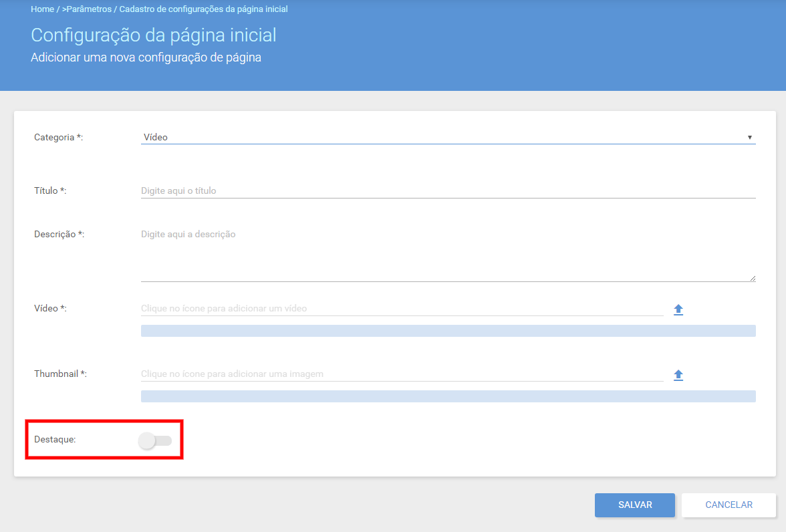The image size is (786, 532).
Task: Click the Descrição textarea resize handle
Action: click(x=753, y=278)
